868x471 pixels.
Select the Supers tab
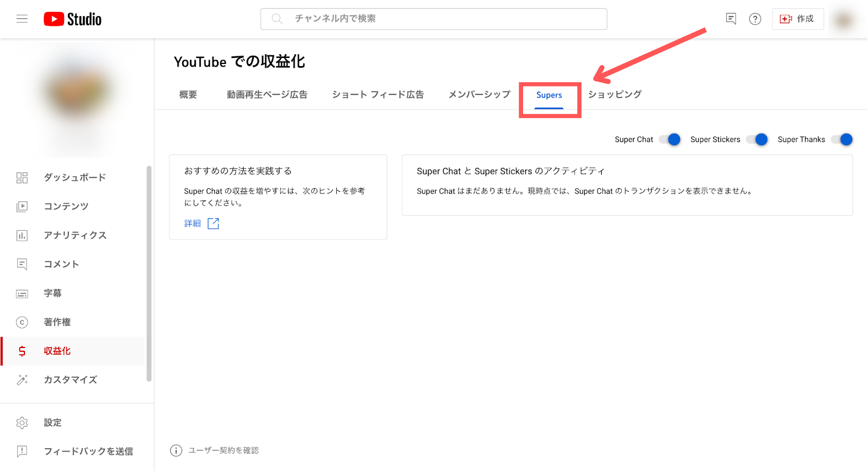coord(549,95)
